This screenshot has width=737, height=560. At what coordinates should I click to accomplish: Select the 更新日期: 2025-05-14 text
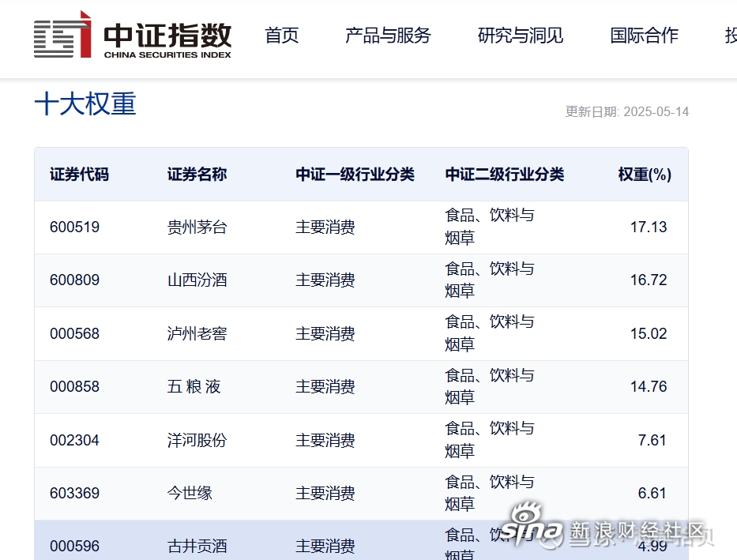click(627, 112)
